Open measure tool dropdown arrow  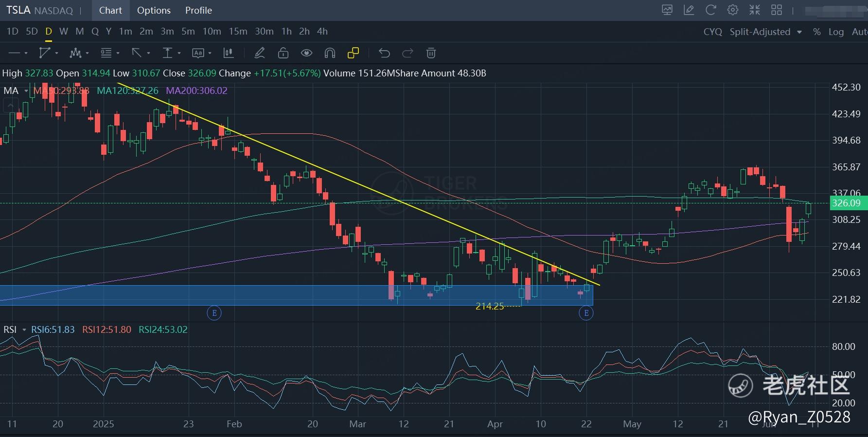point(179,53)
